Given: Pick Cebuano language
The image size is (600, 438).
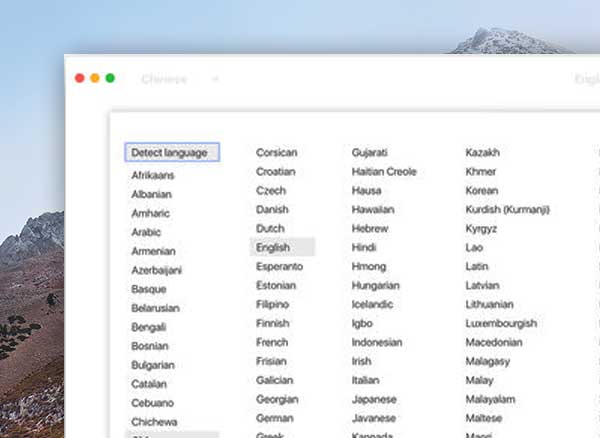Looking at the screenshot, I should coord(153,403).
